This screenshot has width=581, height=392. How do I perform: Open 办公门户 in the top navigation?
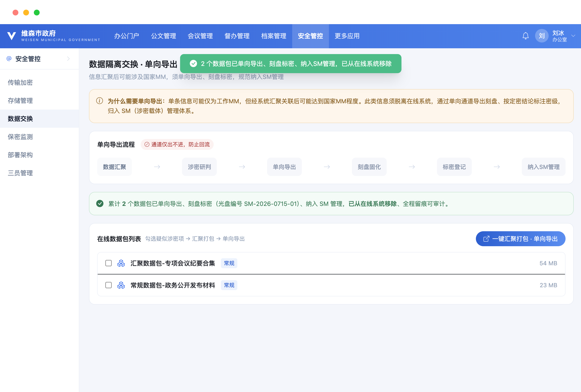(126, 36)
